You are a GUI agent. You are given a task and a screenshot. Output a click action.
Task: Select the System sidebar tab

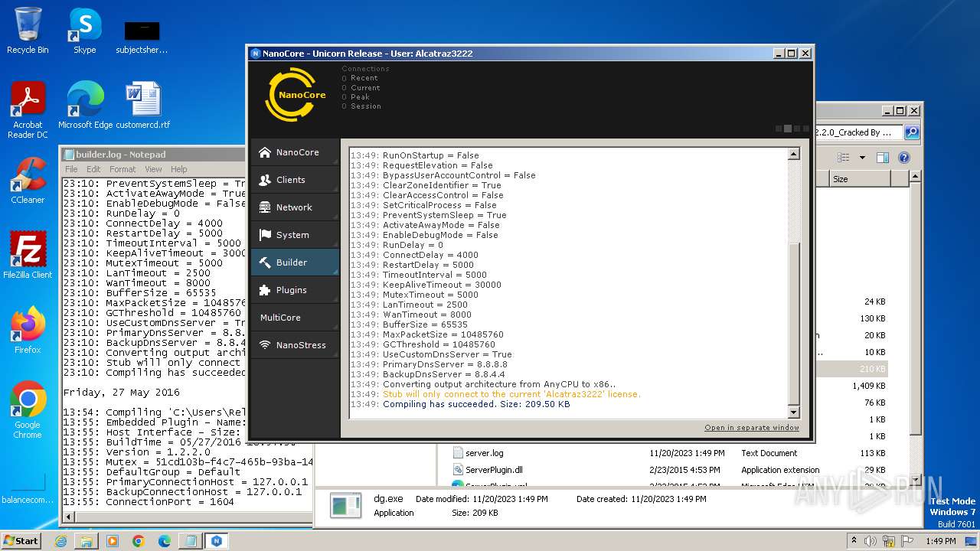coord(295,235)
